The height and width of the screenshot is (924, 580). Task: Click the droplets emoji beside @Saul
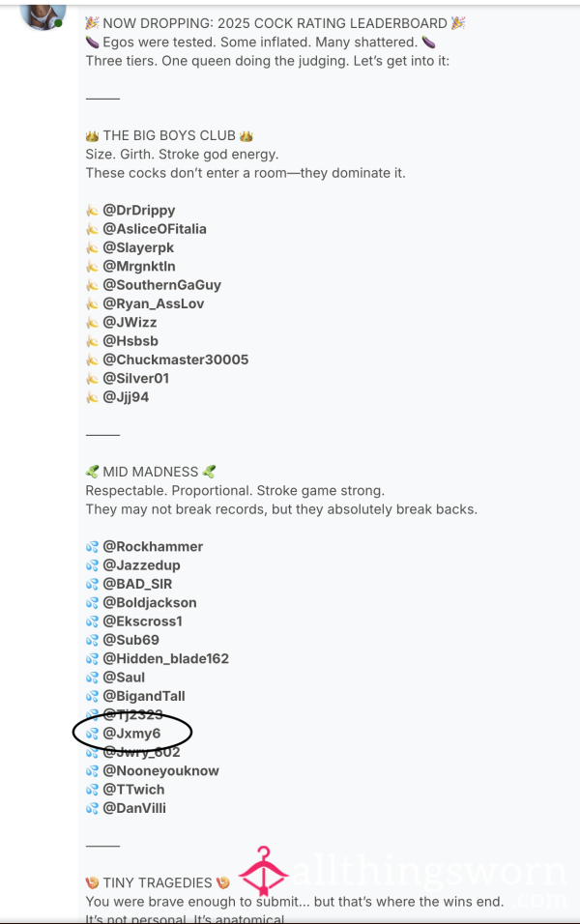pos(92,678)
